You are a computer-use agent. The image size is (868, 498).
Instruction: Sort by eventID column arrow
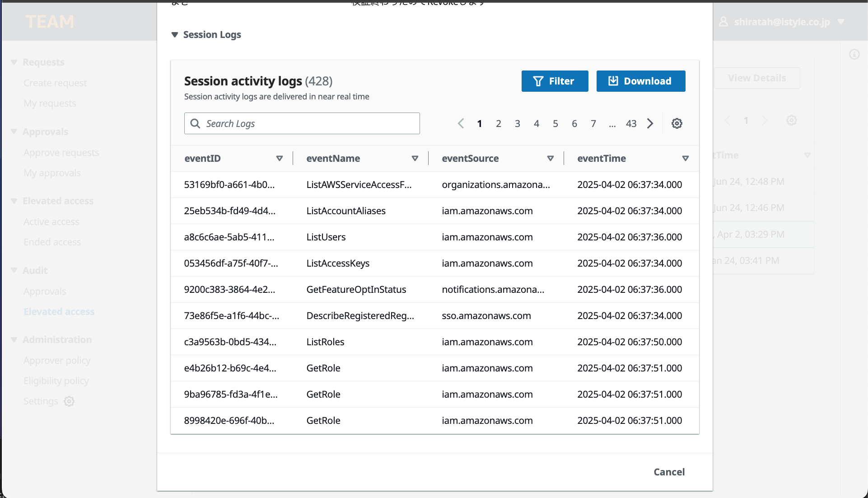(279, 159)
